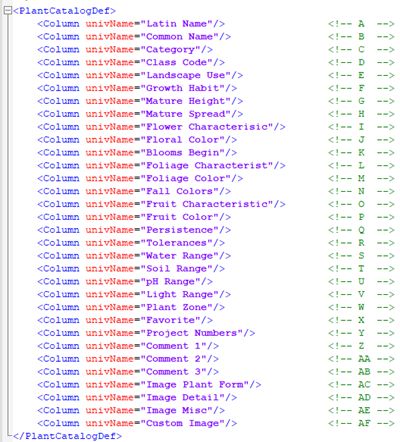Viewport: 400px width, 442px height.
Task: Click univName attribute on Tolerances line
Action: (109, 243)
